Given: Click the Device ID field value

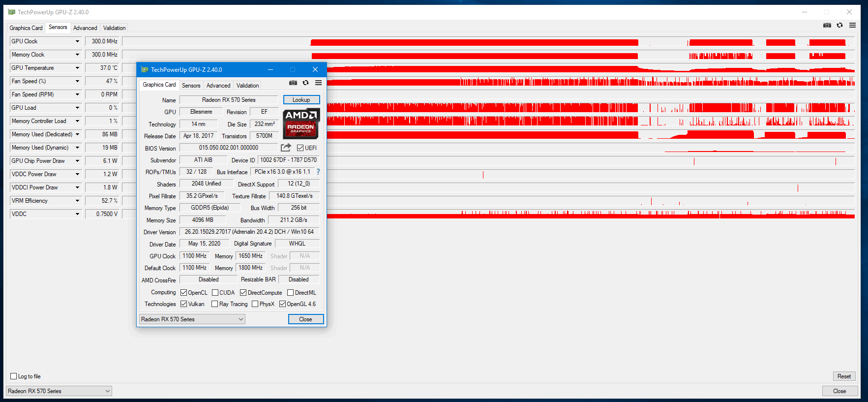Looking at the screenshot, I should click(289, 160).
